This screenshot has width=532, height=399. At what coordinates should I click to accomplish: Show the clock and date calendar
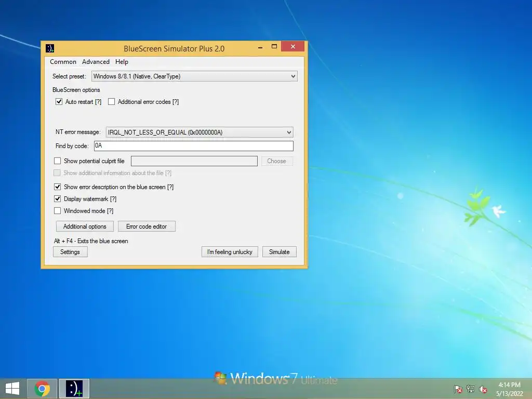(509, 389)
